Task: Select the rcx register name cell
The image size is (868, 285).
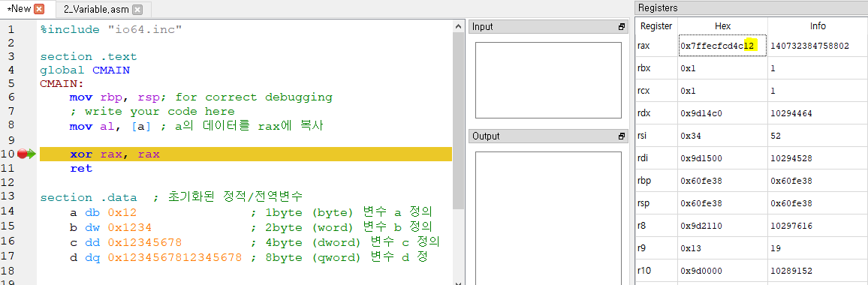Action: (656, 90)
